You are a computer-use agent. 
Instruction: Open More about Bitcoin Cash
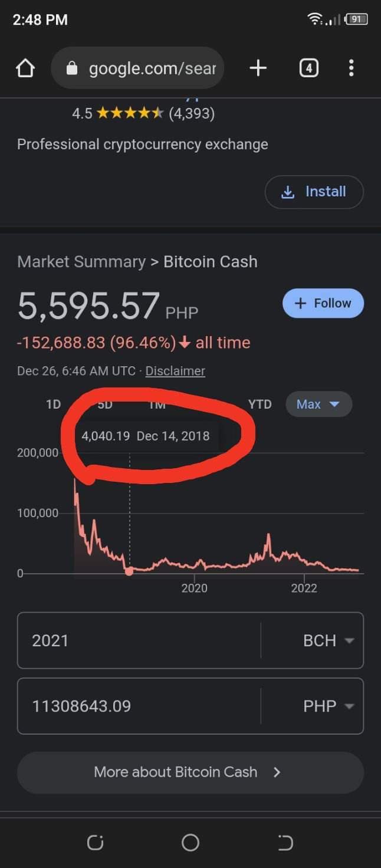coord(190,772)
